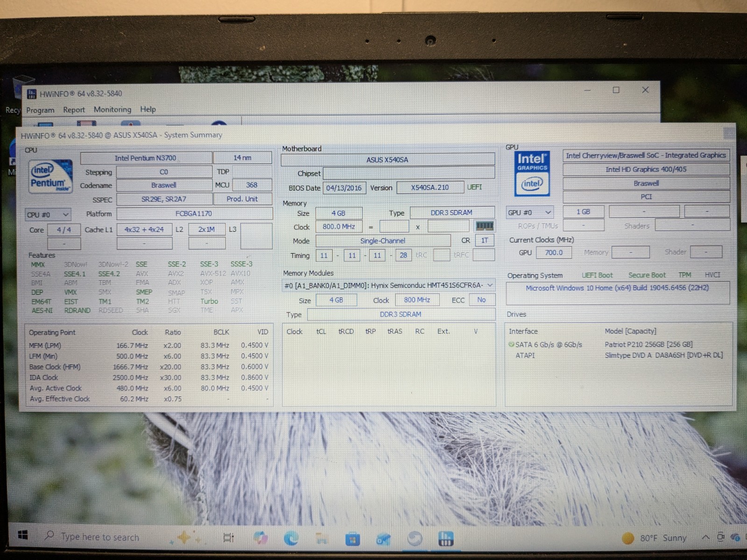The height and width of the screenshot is (560, 747).
Task: Click the UEFI Boot indicator
Action: (597, 275)
